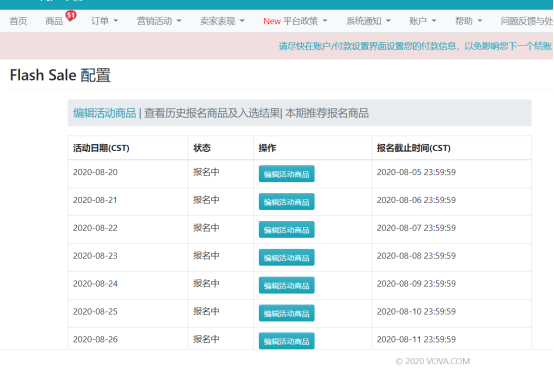Expand the 卖家表现 seller performance dropdown
This screenshot has width=554, height=372.
[x=222, y=21]
